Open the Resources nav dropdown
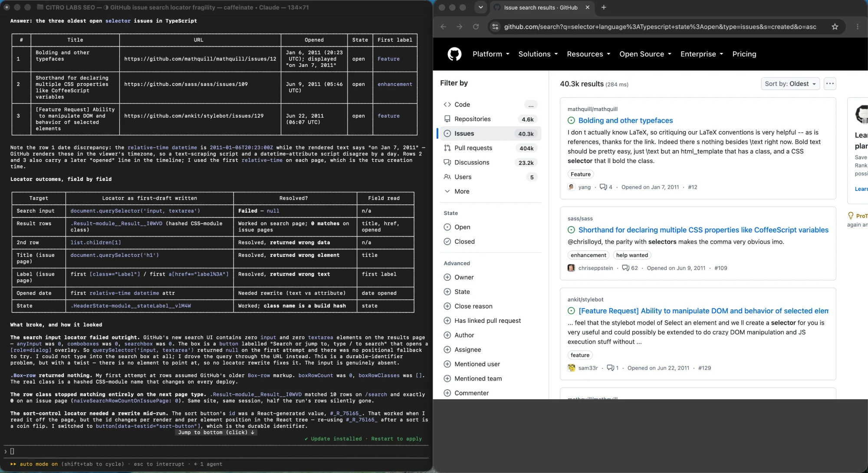Screen dimensions: 868x473 tap(589, 54)
